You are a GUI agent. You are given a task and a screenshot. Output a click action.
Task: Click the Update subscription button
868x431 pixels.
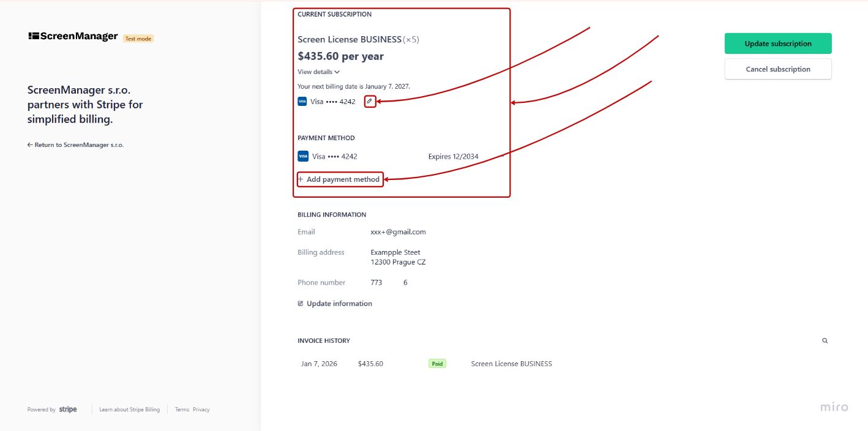[x=778, y=43]
